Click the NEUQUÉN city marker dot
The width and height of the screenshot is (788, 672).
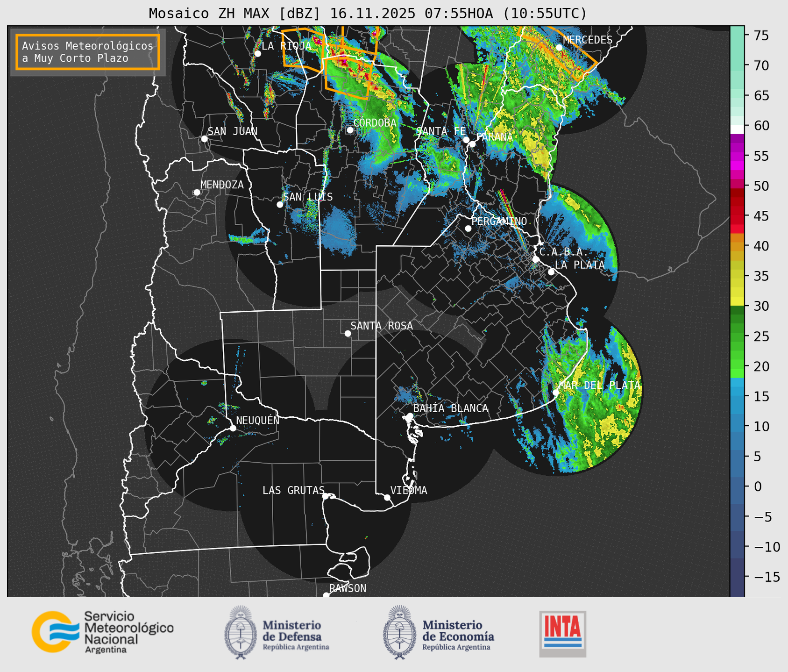coord(233,428)
